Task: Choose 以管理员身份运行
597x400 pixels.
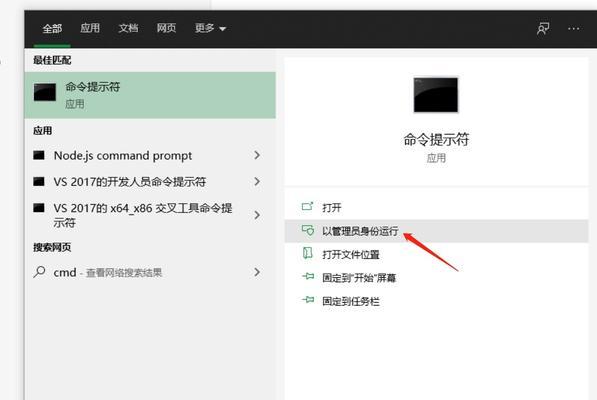Action: tap(436, 231)
